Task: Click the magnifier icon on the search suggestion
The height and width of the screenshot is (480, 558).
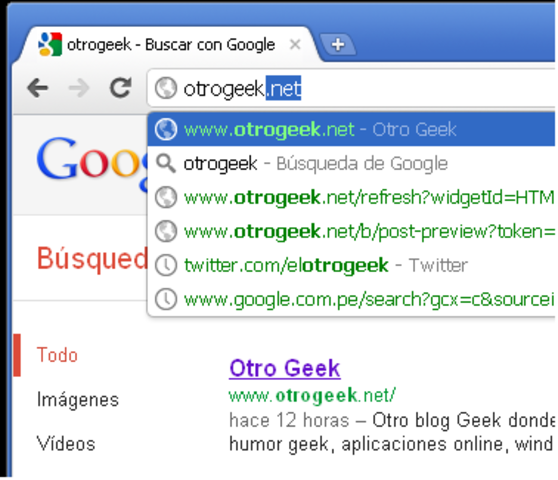Action: point(166,164)
